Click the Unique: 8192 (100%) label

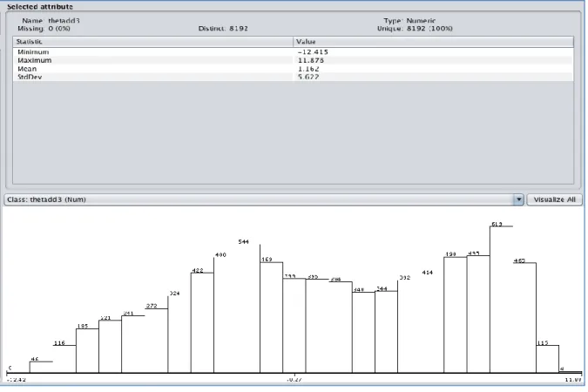[415, 29]
